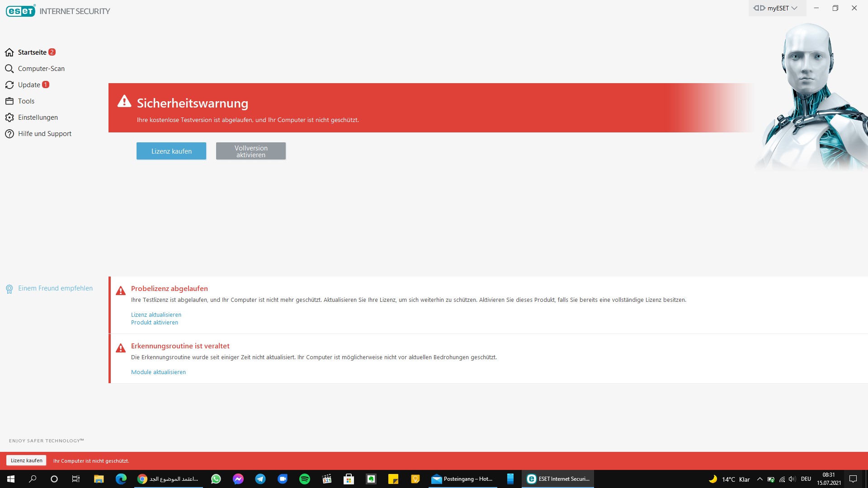Click the Startseite notification badge showing 2
The image size is (868, 488).
pos(52,52)
